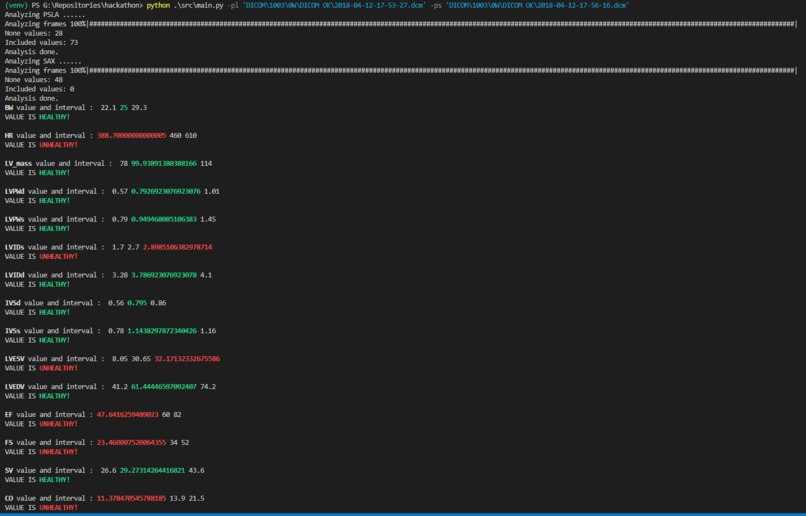Image resolution: width=806 pixels, height=516 pixels.
Task: Click the red FS value starting 23.46
Action: tap(132, 443)
